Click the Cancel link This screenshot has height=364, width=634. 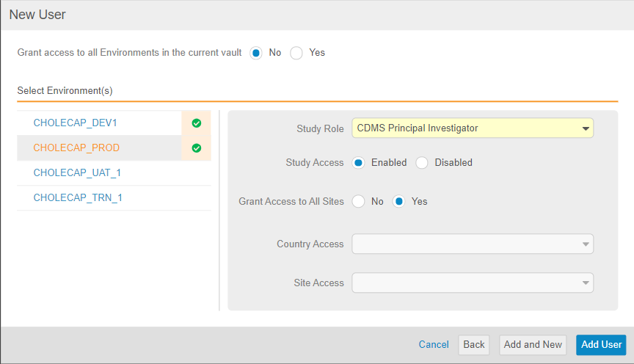434,345
